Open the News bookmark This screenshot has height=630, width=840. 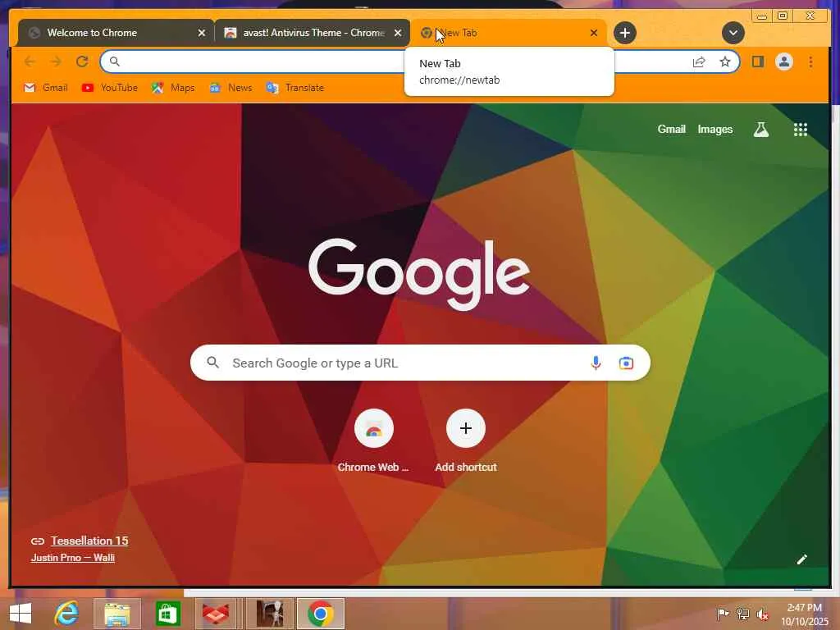231,87
